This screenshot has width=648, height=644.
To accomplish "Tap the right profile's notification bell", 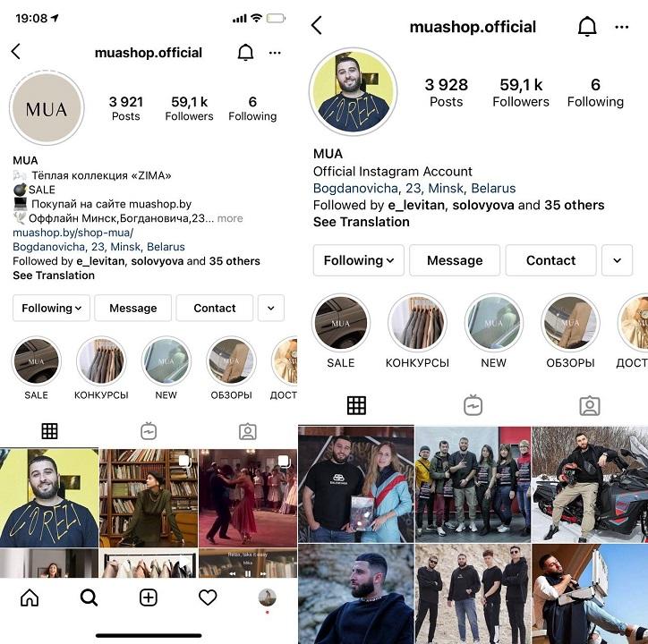I will pyautogui.click(x=587, y=27).
